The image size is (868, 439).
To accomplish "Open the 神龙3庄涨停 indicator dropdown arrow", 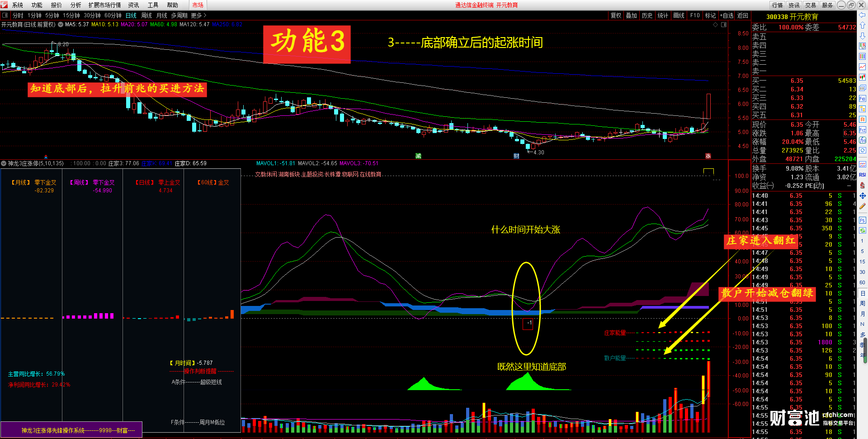I will tap(4, 163).
